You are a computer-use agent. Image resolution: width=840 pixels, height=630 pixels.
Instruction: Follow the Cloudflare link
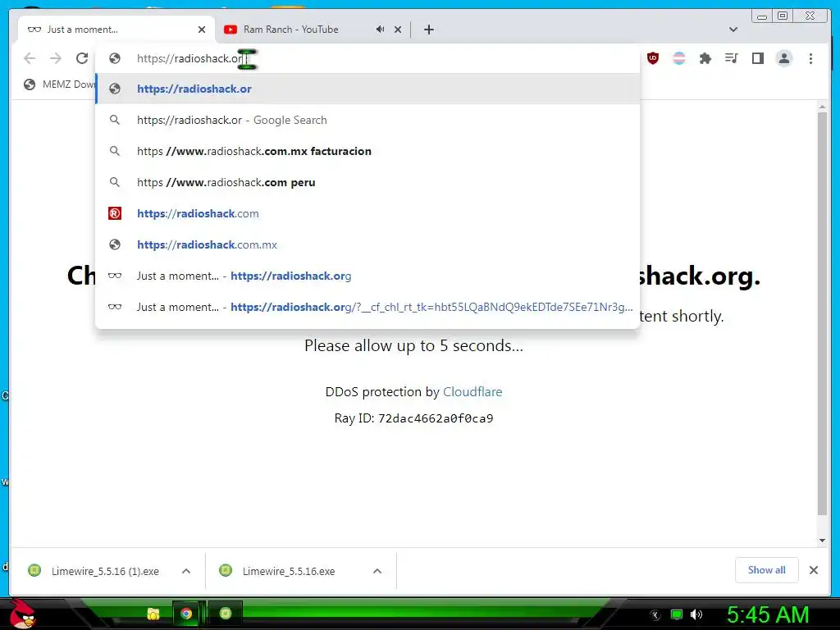coord(472,391)
